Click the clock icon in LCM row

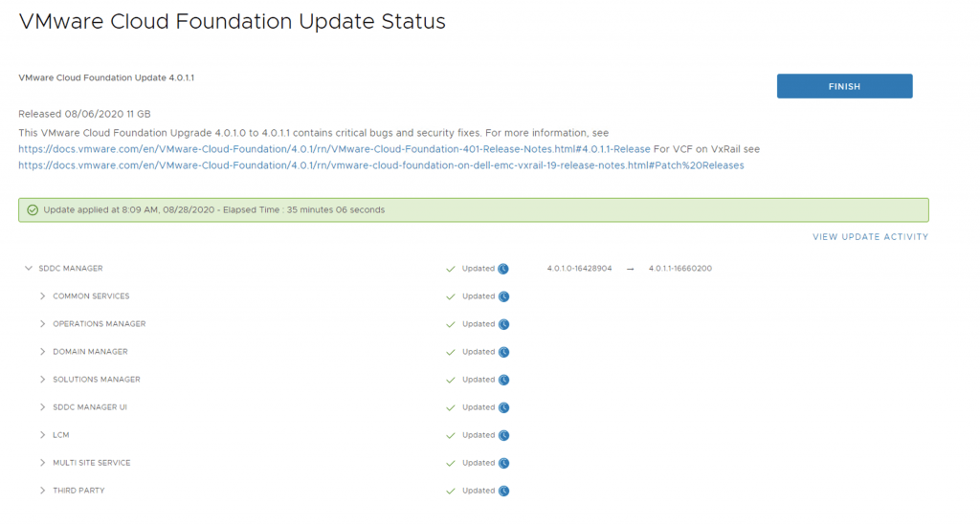tap(503, 435)
